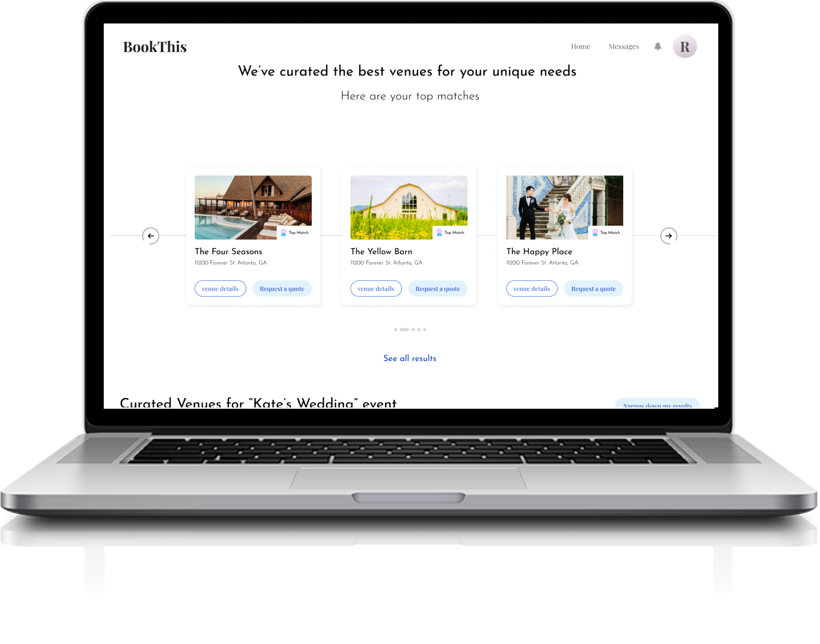
Task: View venue details for The Happy Place
Action: point(533,289)
